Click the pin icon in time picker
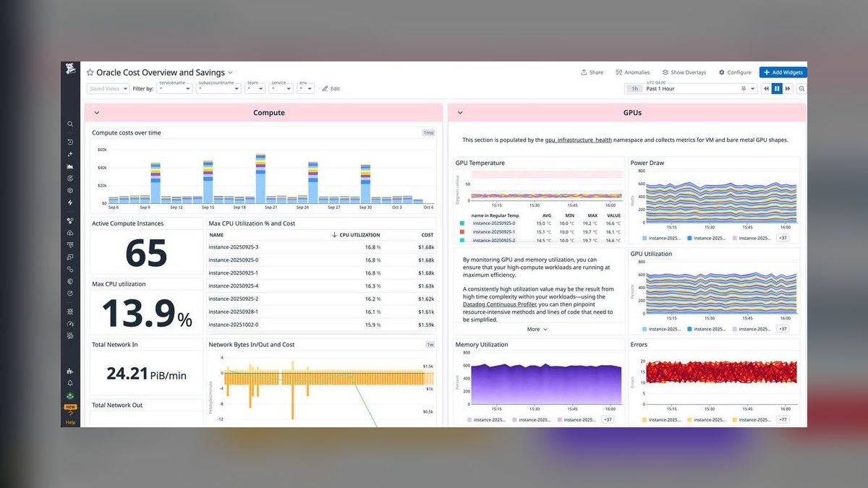 [x=744, y=88]
